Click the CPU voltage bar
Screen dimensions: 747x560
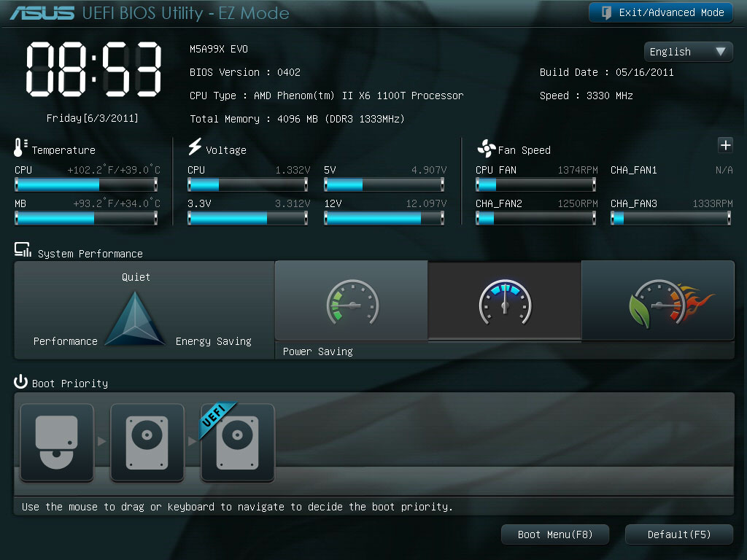248,184
